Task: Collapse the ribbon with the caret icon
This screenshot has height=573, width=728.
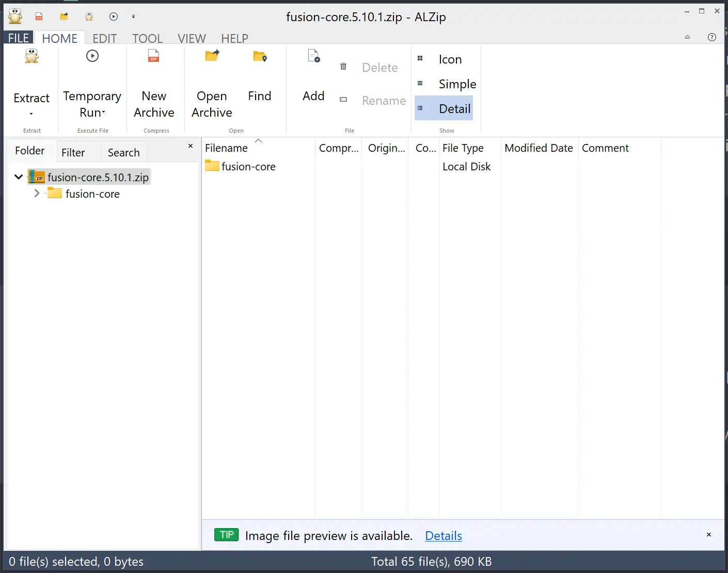Action: 687,37
